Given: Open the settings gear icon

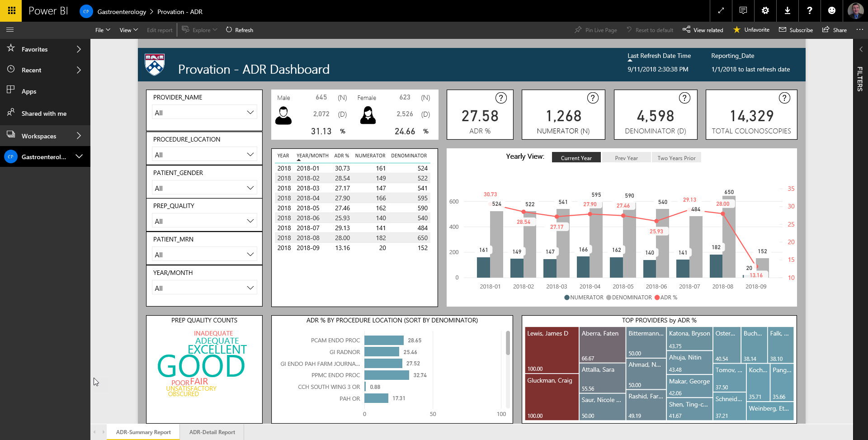Looking at the screenshot, I should tap(765, 11).
